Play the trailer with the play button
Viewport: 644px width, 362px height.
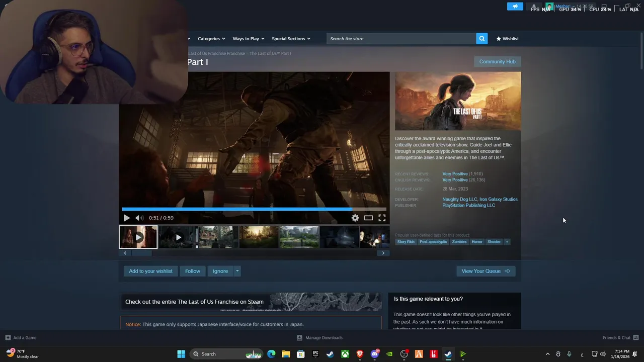[126, 218]
